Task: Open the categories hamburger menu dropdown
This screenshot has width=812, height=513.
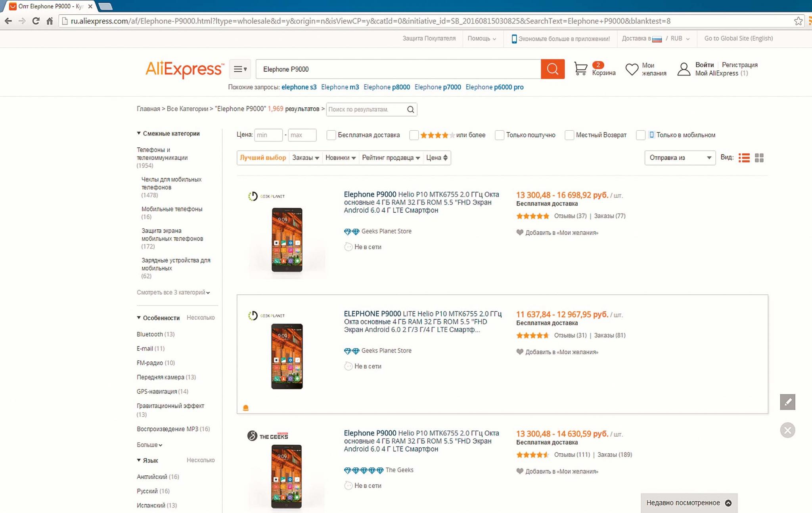Action: 240,69
